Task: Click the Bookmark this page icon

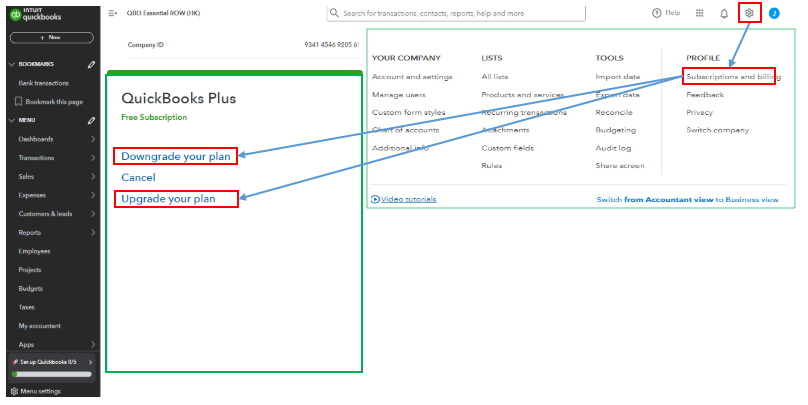Action: 19,102
